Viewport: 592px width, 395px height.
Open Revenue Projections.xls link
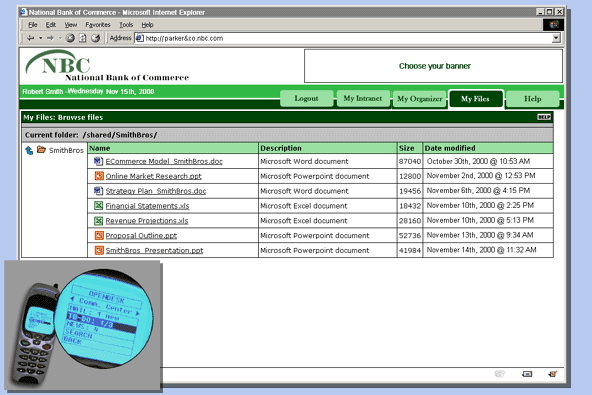[146, 221]
